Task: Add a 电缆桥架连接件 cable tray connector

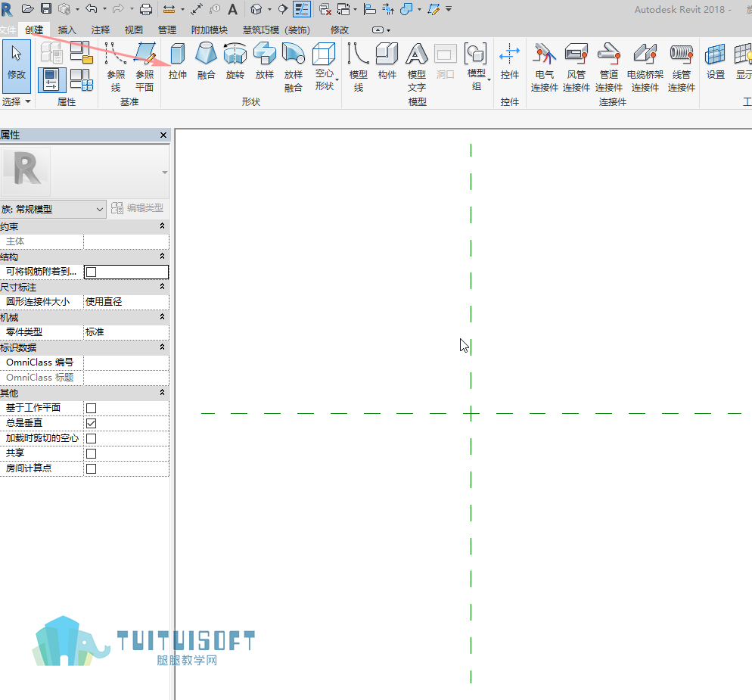Action: point(645,67)
